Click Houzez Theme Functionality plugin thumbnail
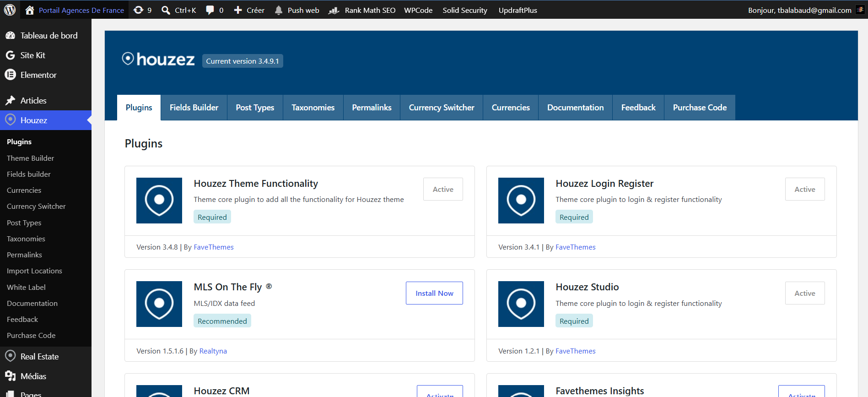The height and width of the screenshot is (397, 868). (x=159, y=201)
